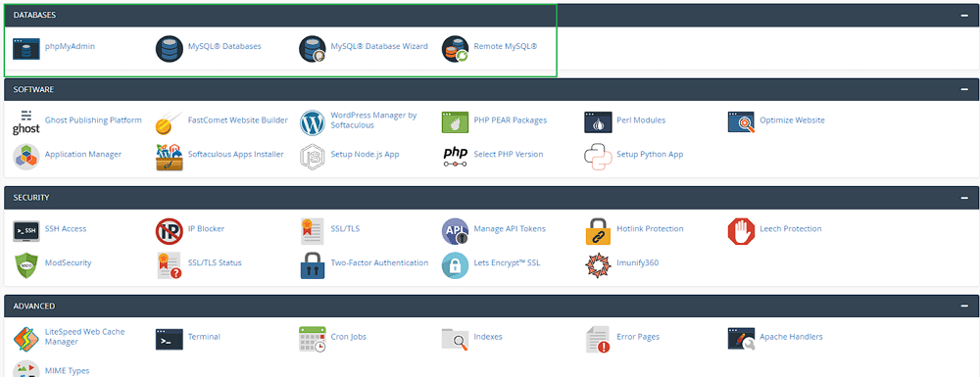Open the Manage API Tokens icon
The image size is (980, 377).
pyautogui.click(x=455, y=231)
